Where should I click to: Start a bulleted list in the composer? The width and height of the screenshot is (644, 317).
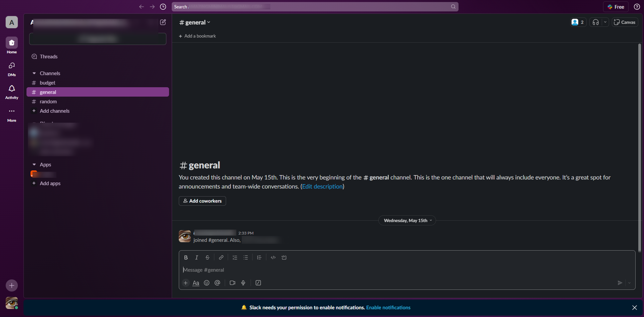(x=246, y=257)
